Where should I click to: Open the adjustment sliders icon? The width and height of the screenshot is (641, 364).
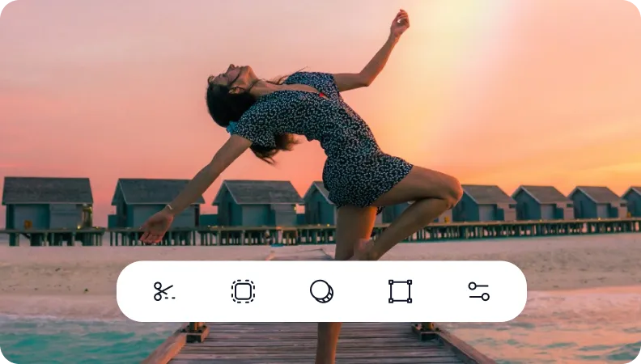tap(478, 291)
